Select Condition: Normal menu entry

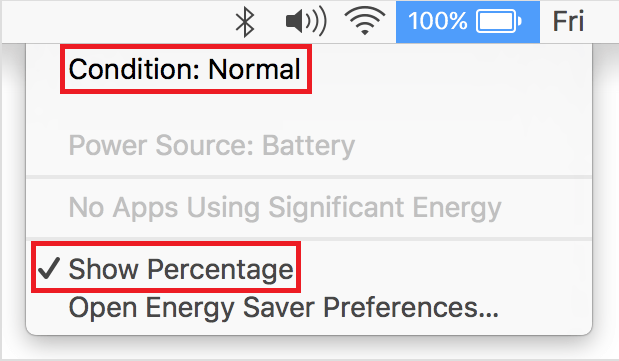point(185,69)
